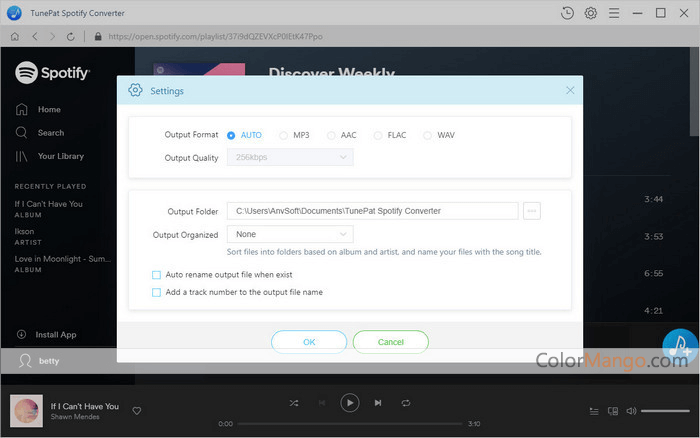Open the Output Quality dropdown
700x438 pixels.
(290, 157)
